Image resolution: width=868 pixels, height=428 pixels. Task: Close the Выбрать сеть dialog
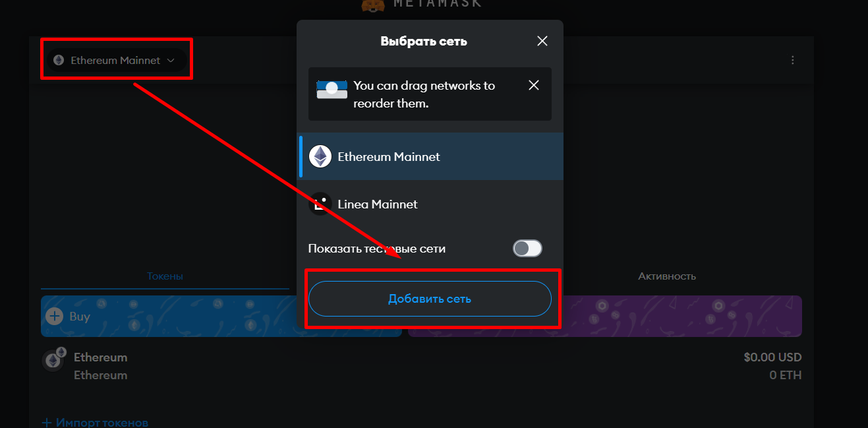pyautogui.click(x=542, y=41)
